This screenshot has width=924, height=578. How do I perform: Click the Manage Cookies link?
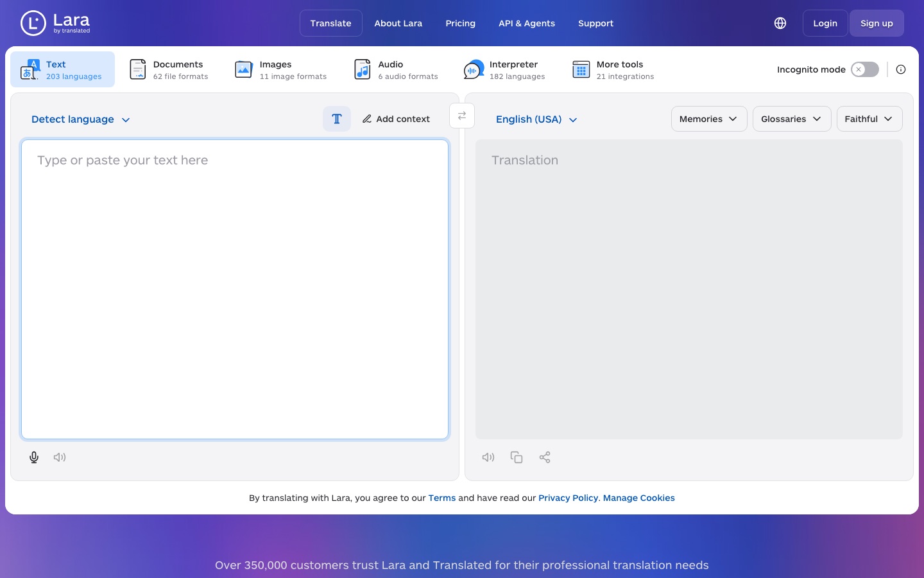coord(639,498)
